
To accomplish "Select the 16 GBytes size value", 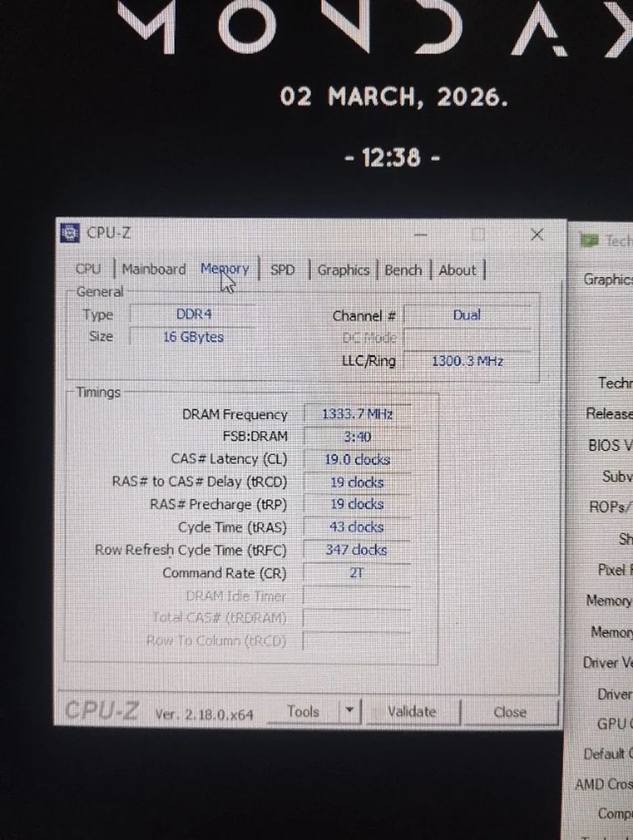I will pos(193,337).
